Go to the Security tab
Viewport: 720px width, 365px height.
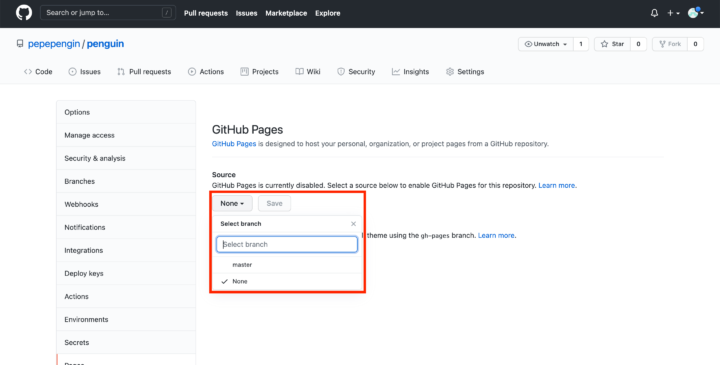356,72
